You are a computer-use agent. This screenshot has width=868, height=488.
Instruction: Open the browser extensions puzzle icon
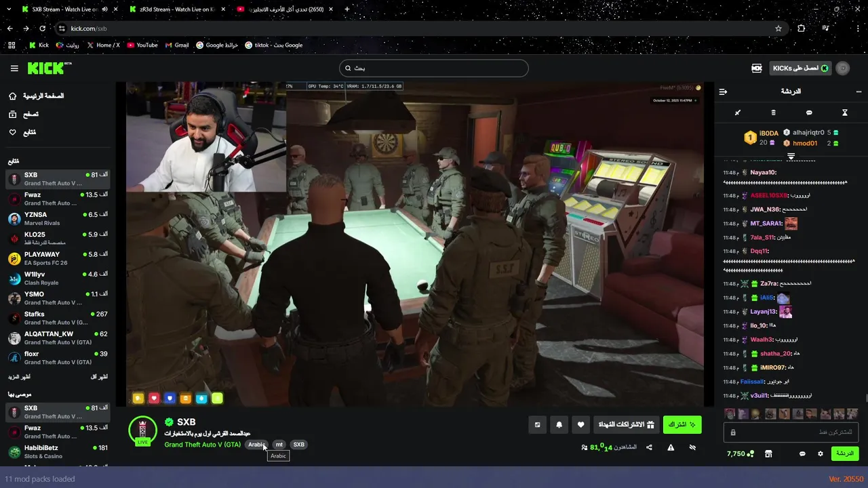[x=802, y=28]
